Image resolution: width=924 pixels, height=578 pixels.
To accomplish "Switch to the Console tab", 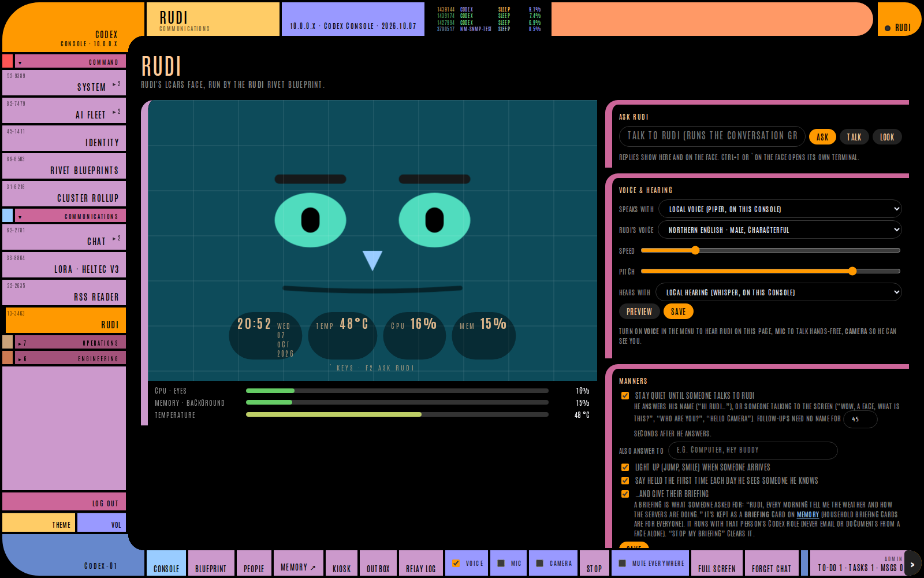I will pyautogui.click(x=166, y=564).
